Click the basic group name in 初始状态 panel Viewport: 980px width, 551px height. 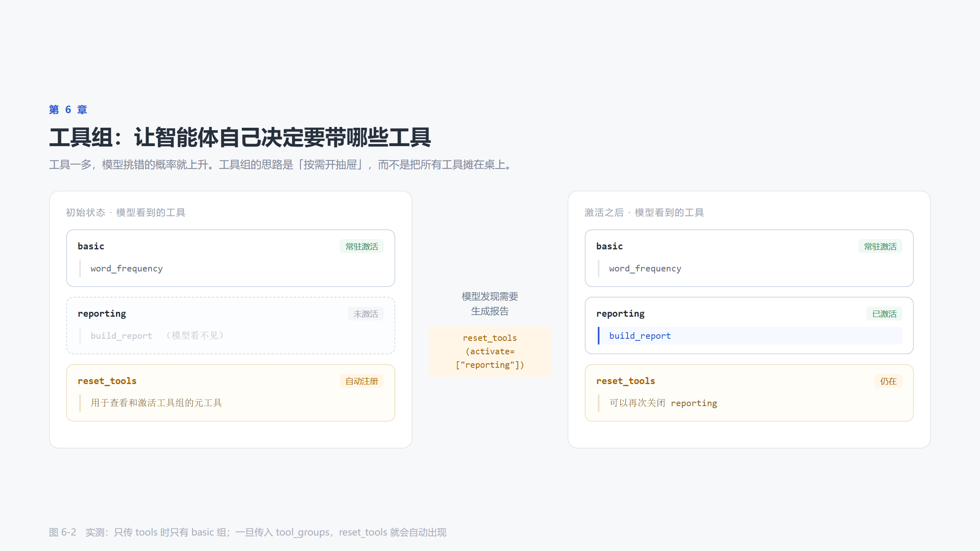pyautogui.click(x=91, y=246)
